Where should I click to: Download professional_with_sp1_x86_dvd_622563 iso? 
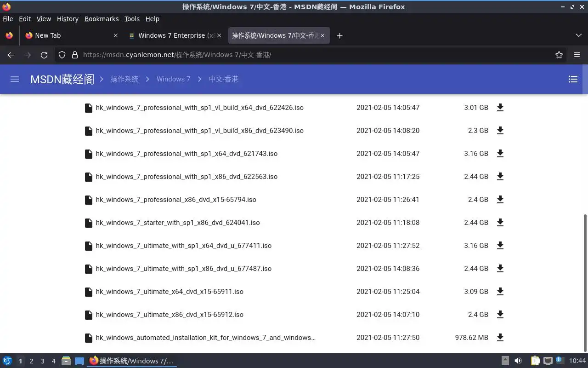tap(500, 177)
